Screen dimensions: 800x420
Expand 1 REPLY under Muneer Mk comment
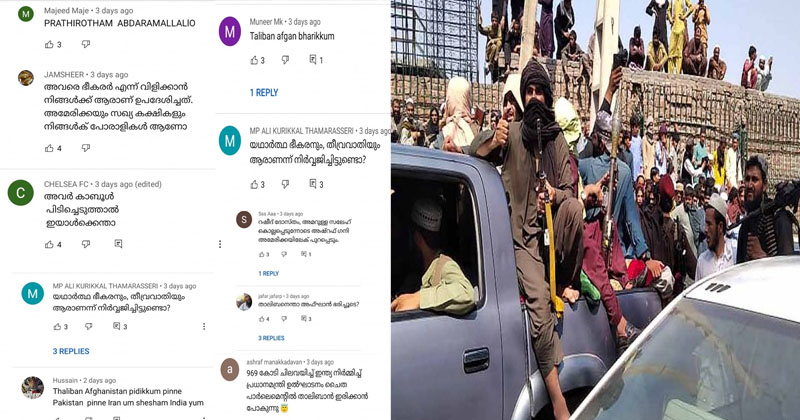point(264,92)
